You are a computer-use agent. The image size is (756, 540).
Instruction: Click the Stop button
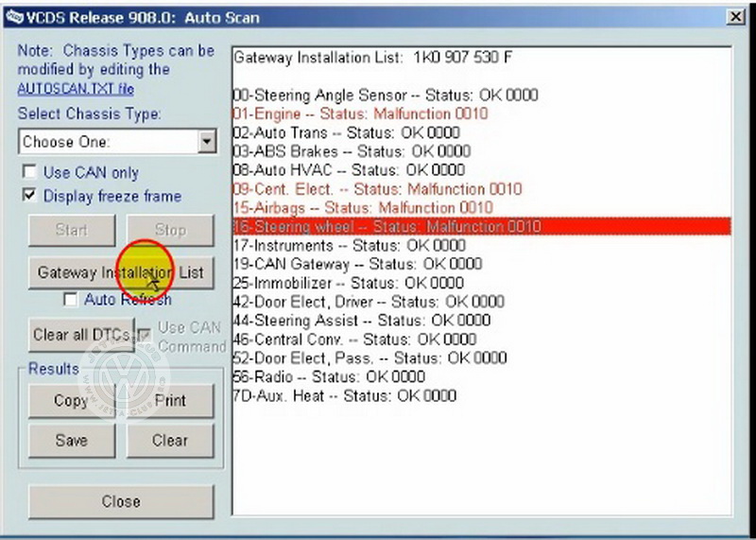(170, 230)
